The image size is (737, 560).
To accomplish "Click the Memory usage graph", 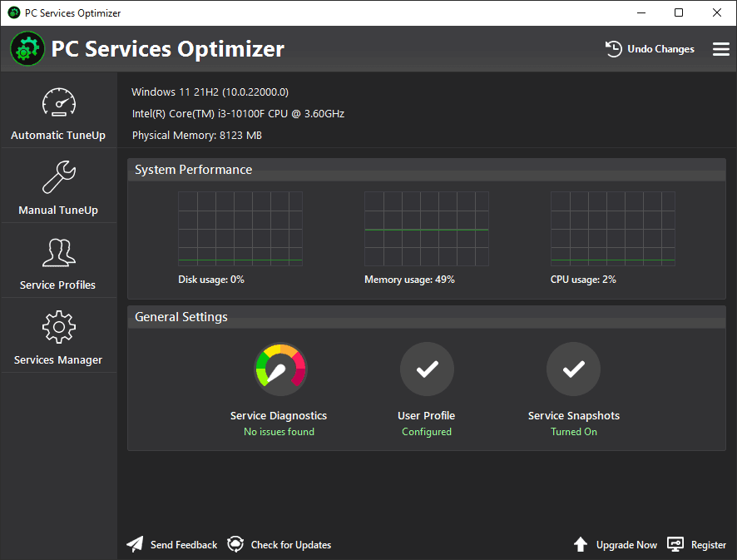I will 427,229.
